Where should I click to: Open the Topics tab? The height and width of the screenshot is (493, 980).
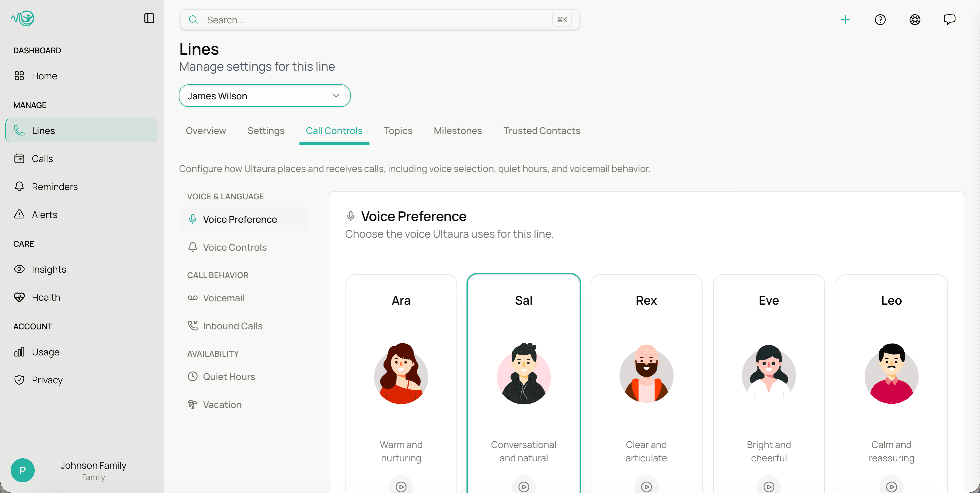(398, 130)
